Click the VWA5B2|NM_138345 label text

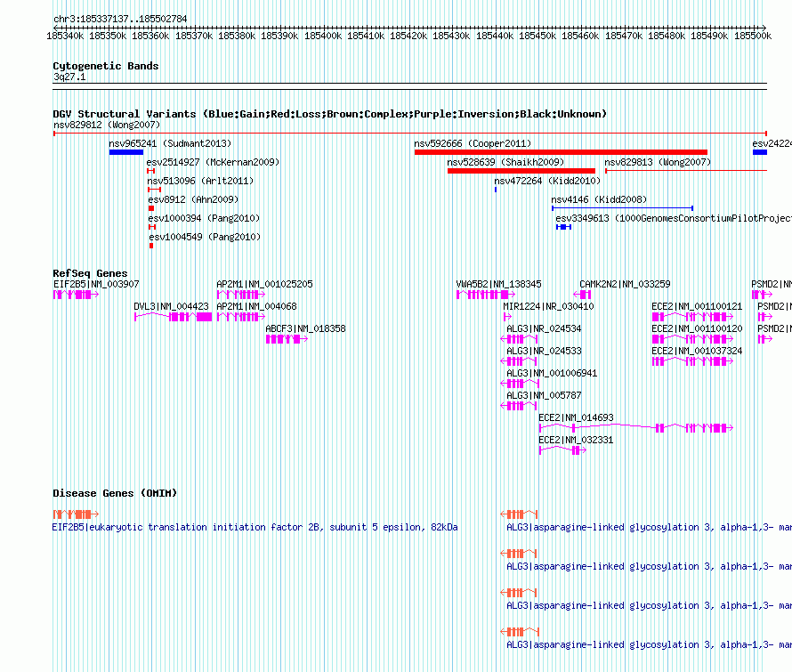click(x=498, y=284)
